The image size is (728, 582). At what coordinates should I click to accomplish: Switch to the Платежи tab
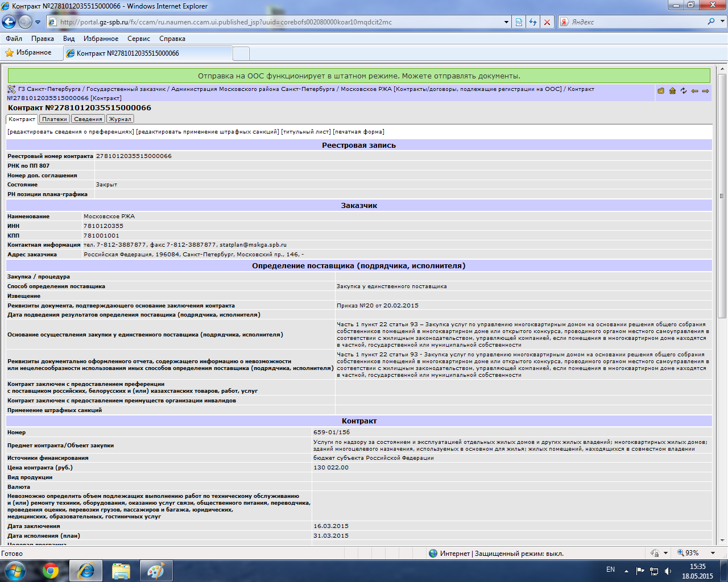(x=55, y=119)
